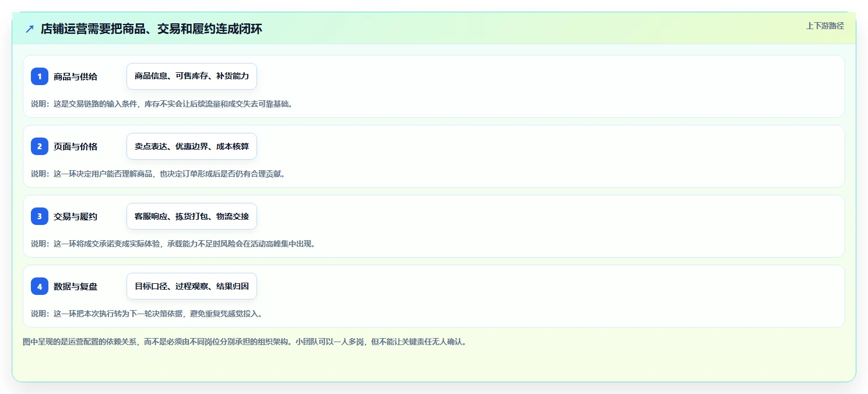Viewport: 868px width, 394px height.
Task: Click the number 3 step badge
Action: (x=40, y=216)
